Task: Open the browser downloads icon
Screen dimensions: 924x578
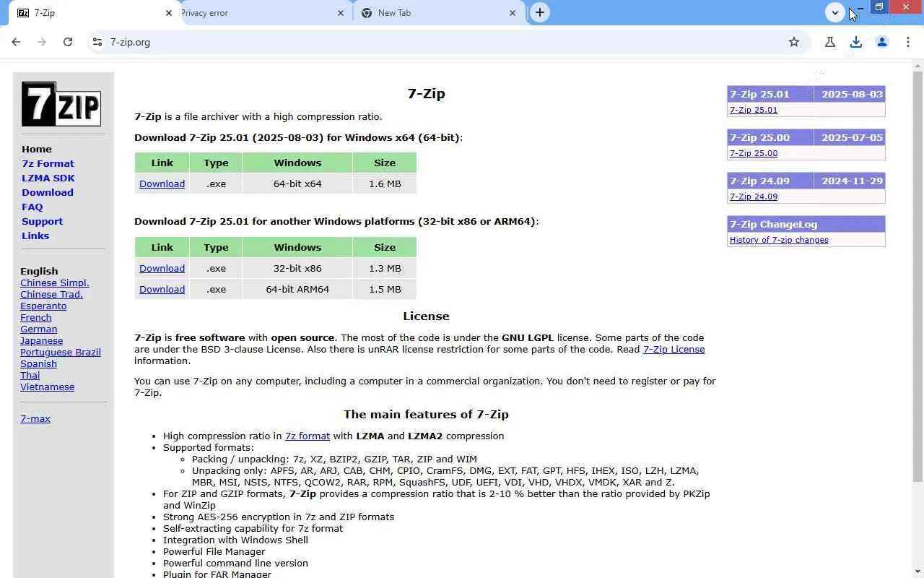Action: tap(856, 42)
